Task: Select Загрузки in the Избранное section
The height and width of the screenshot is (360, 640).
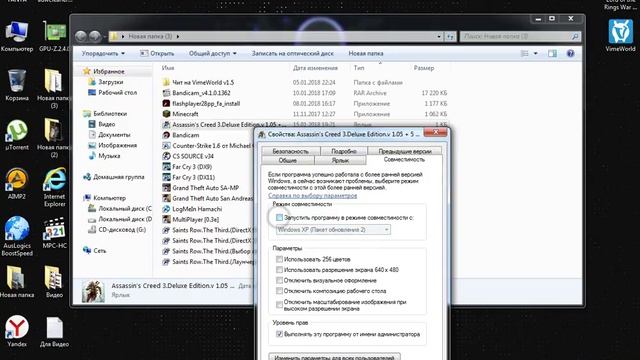Action: tap(111, 82)
